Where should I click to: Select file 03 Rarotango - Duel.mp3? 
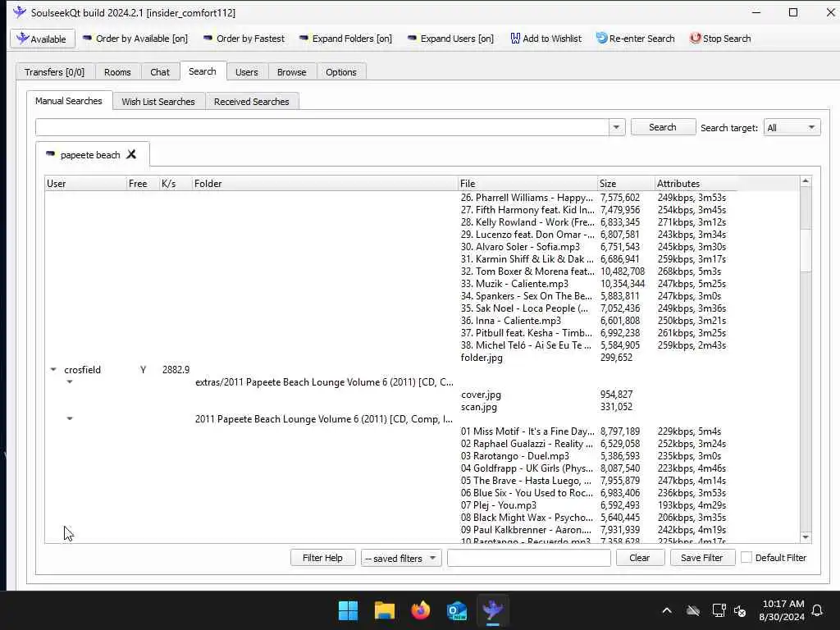click(x=515, y=456)
